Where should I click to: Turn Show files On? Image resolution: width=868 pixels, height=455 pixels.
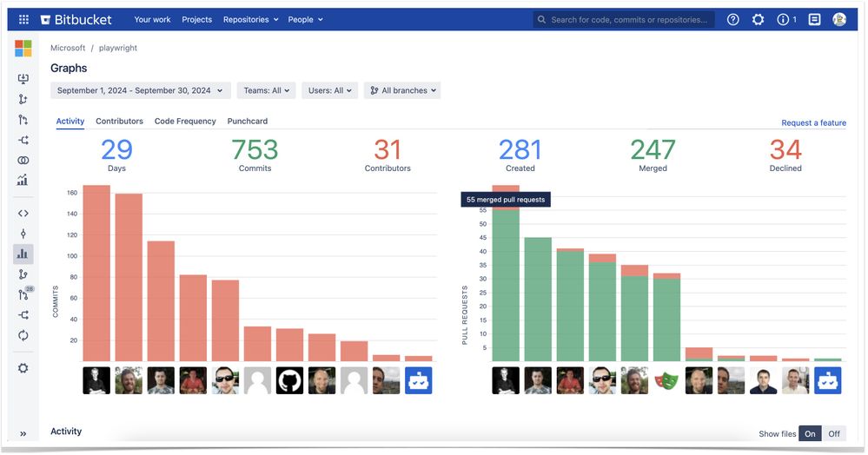coord(811,434)
